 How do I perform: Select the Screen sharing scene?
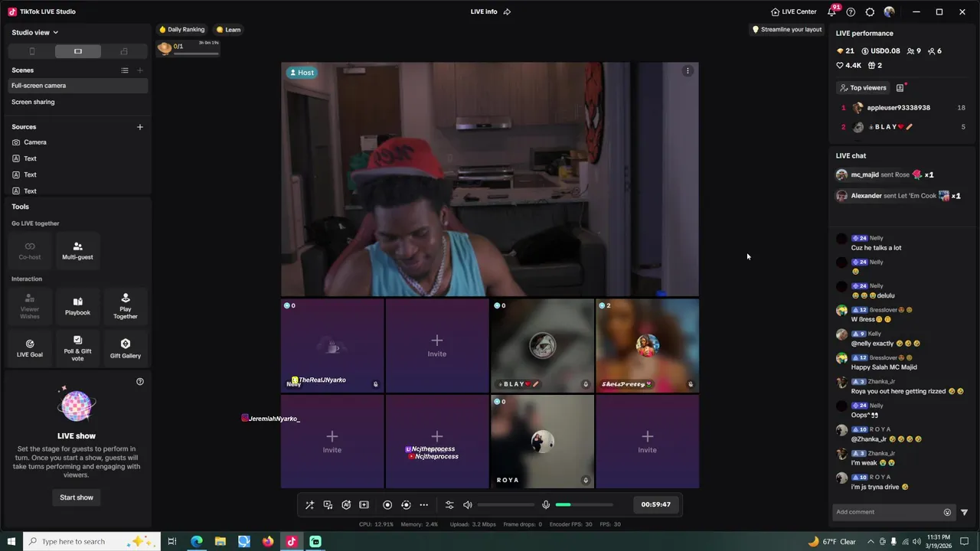(x=77, y=102)
